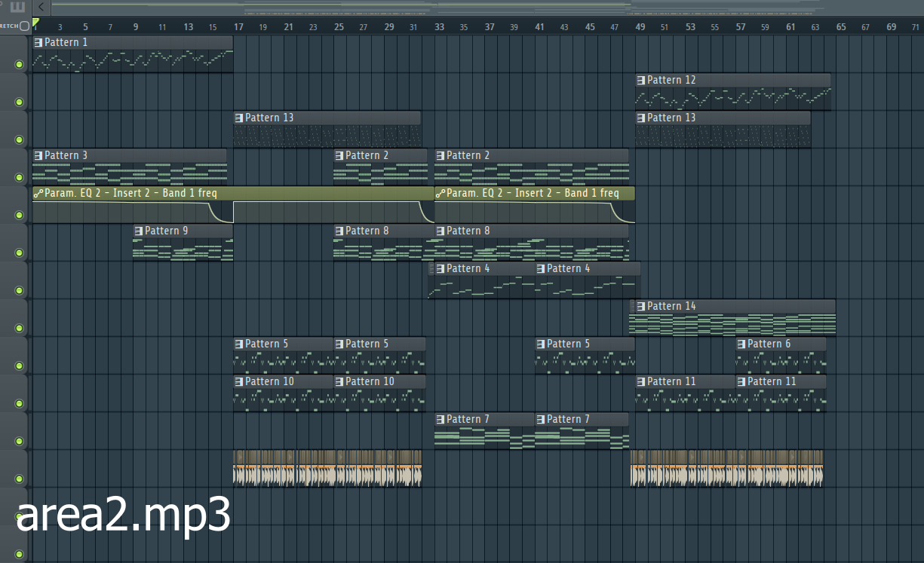Open menu icon of Pattern 11 clip at bar 49
The image size is (924, 563).
click(641, 381)
